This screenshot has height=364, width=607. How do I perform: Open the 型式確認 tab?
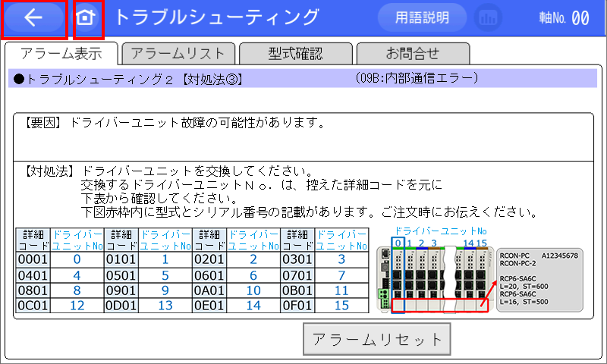coord(295,53)
